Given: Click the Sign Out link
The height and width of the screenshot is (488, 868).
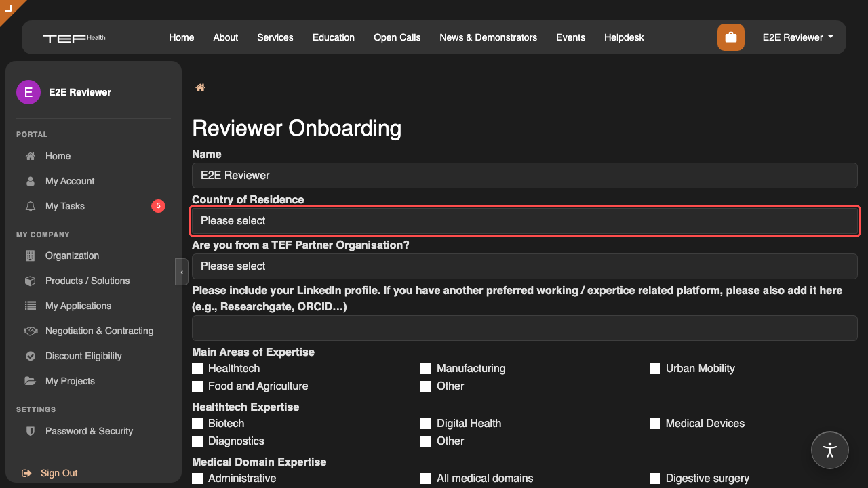Looking at the screenshot, I should coord(59,473).
